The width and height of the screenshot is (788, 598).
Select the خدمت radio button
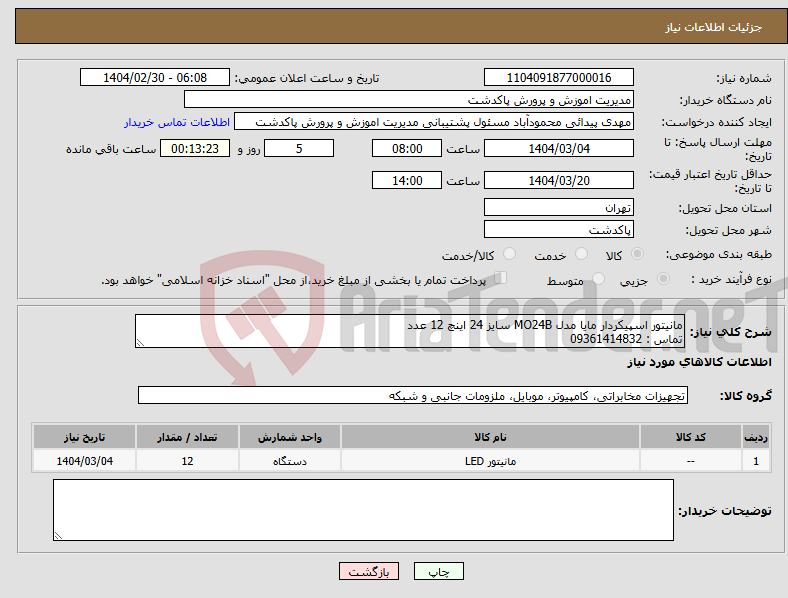(581, 254)
